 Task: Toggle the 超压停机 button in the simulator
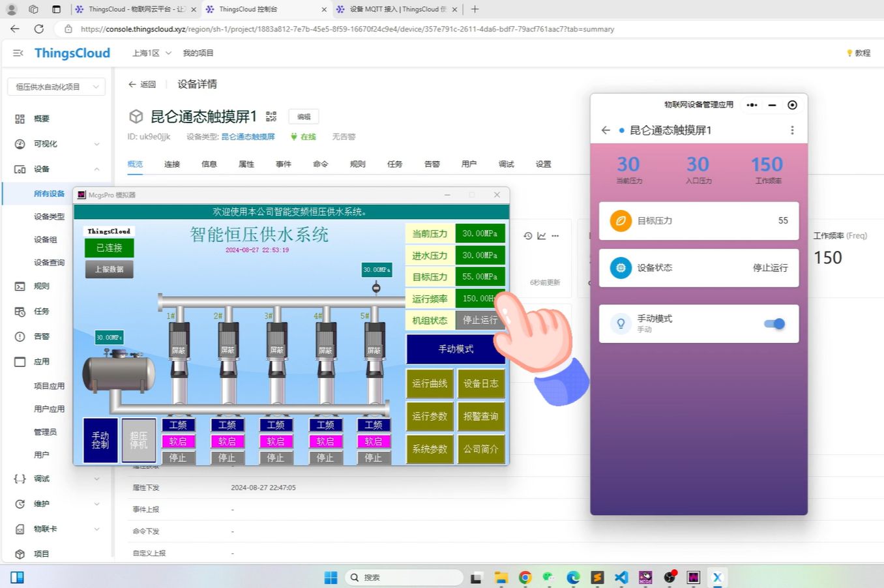click(139, 441)
